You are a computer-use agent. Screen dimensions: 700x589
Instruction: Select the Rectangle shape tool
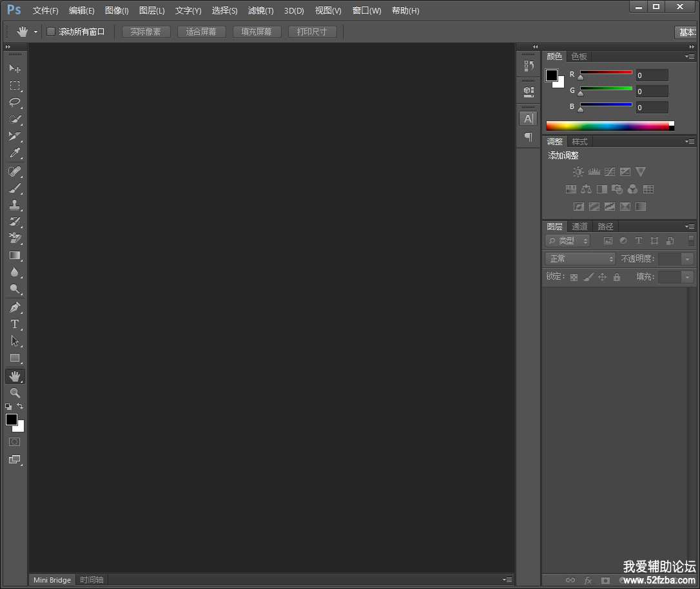[x=15, y=358]
